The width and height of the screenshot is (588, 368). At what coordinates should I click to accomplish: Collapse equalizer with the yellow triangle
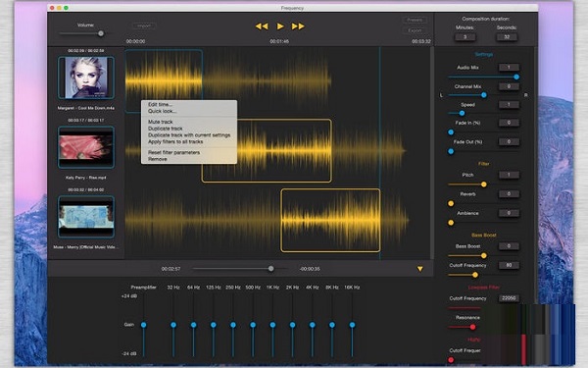[420, 269]
